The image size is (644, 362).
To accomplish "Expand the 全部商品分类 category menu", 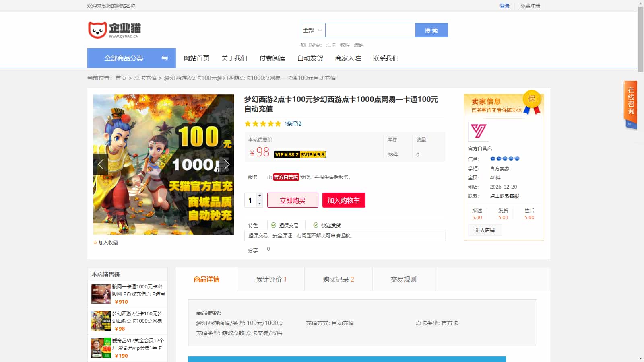I will pos(124,58).
